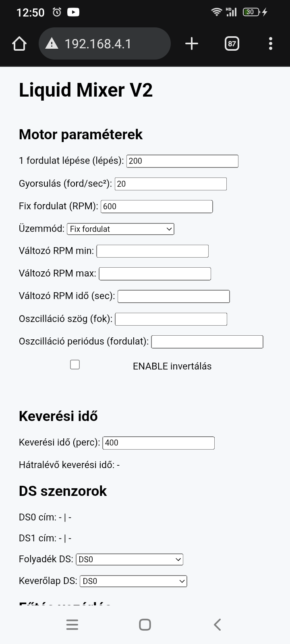
Task: Click the Oszcilláció szög input field
Action: click(x=171, y=319)
